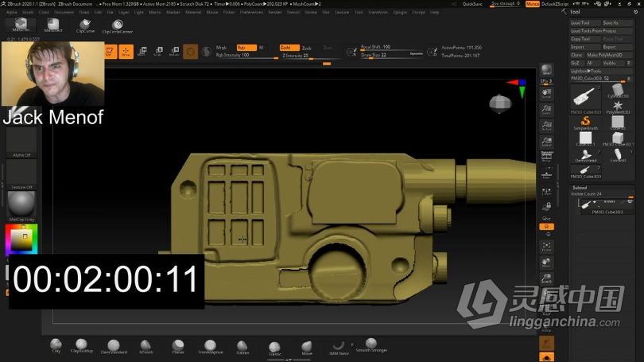This screenshot has height=362, width=644.
Task: Open the Texture Off selector
Action: coord(21,174)
